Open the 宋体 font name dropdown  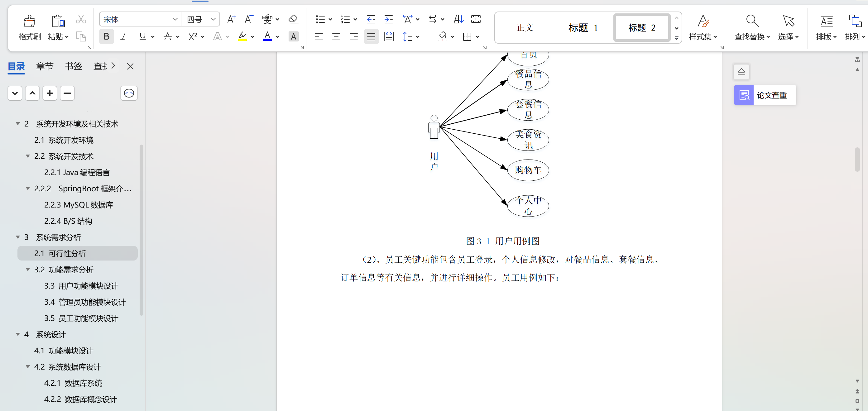click(175, 19)
